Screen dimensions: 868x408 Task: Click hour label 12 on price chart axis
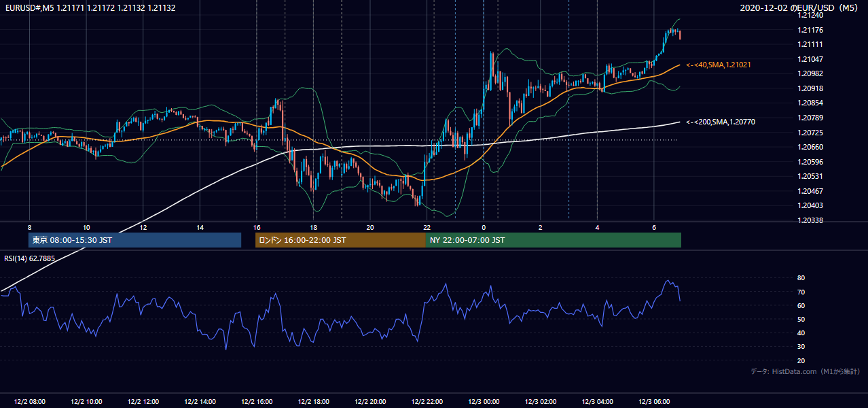pyautogui.click(x=143, y=227)
